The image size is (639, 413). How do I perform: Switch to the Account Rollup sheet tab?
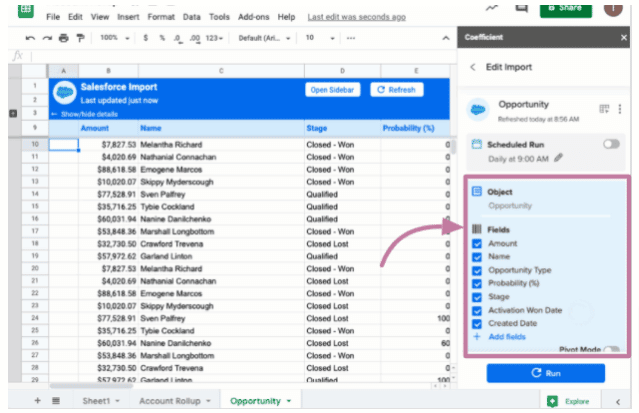point(170,401)
